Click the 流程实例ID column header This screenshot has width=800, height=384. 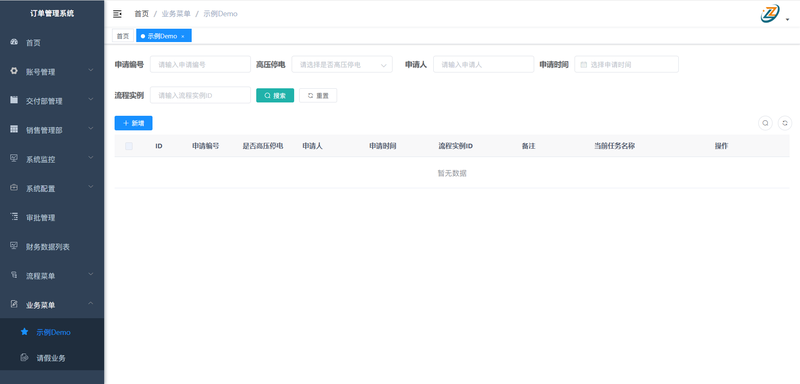point(456,146)
